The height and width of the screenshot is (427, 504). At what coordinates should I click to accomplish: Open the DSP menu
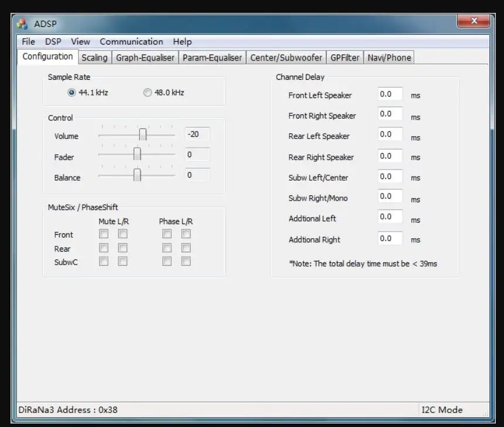tap(53, 42)
